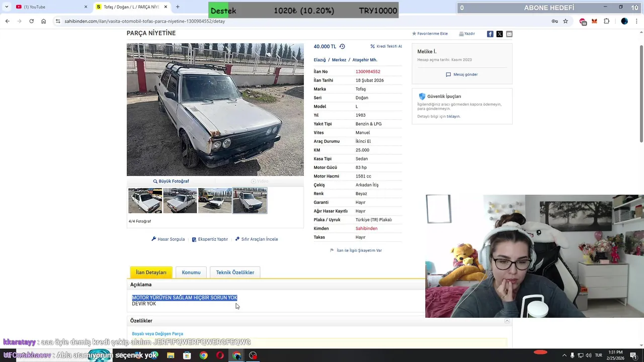Open Opera browser from taskbar
Image resolution: width=644 pixels, height=362 pixels.
pyautogui.click(x=220, y=355)
